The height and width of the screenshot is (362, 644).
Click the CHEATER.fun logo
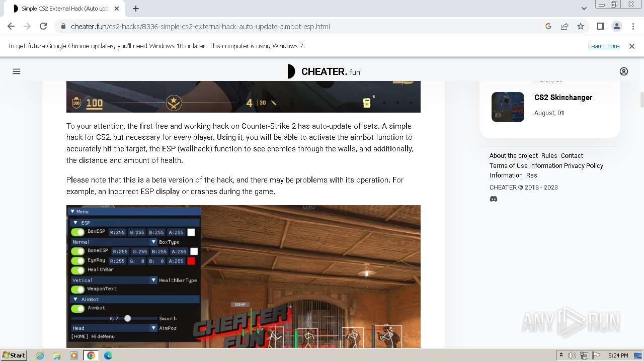click(x=324, y=71)
